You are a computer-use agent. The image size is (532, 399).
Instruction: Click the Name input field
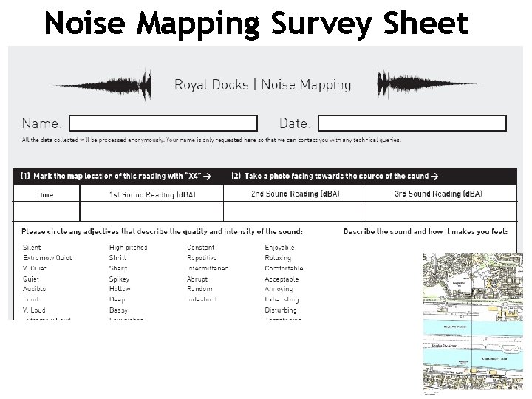pyautogui.click(x=163, y=123)
